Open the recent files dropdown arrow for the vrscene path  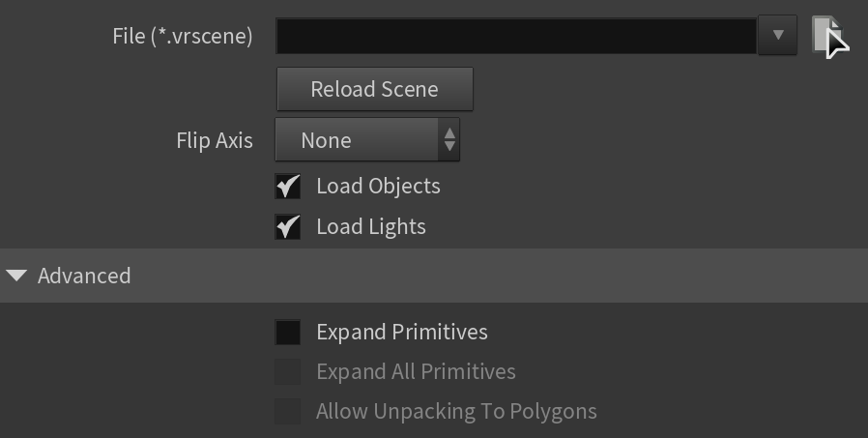pos(778,36)
